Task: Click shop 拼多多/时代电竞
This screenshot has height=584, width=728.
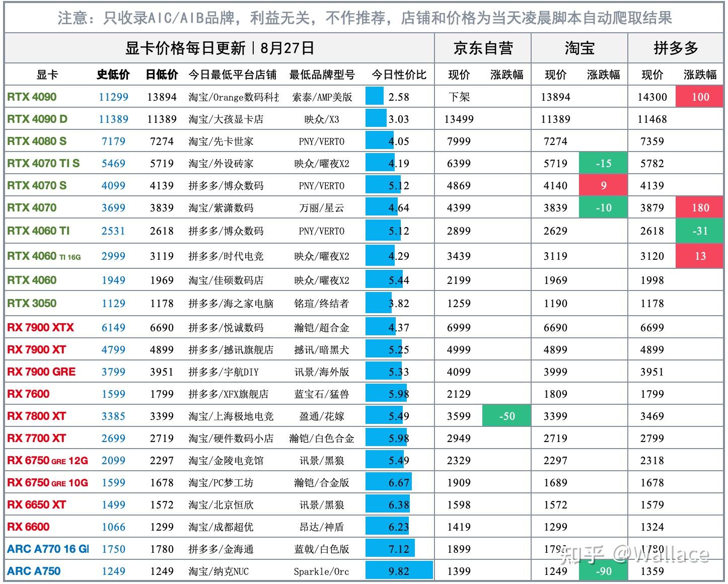Action: click(x=226, y=256)
